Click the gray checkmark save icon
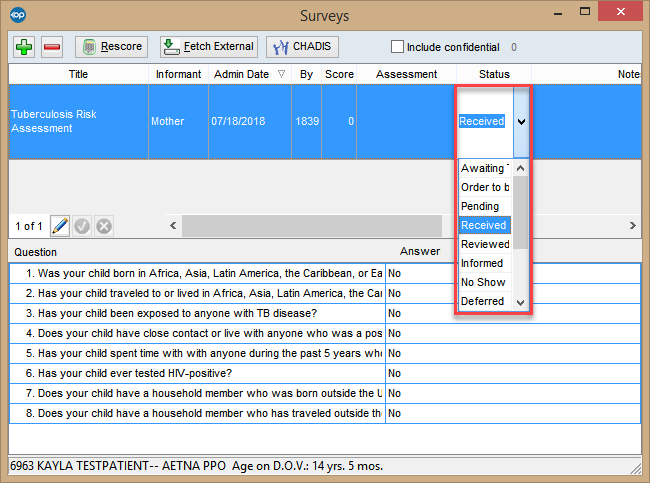650x483 pixels. pyautogui.click(x=82, y=226)
